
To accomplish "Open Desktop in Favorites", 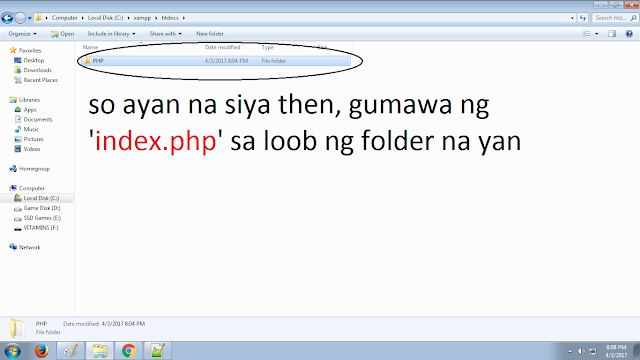I will (x=33, y=60).
